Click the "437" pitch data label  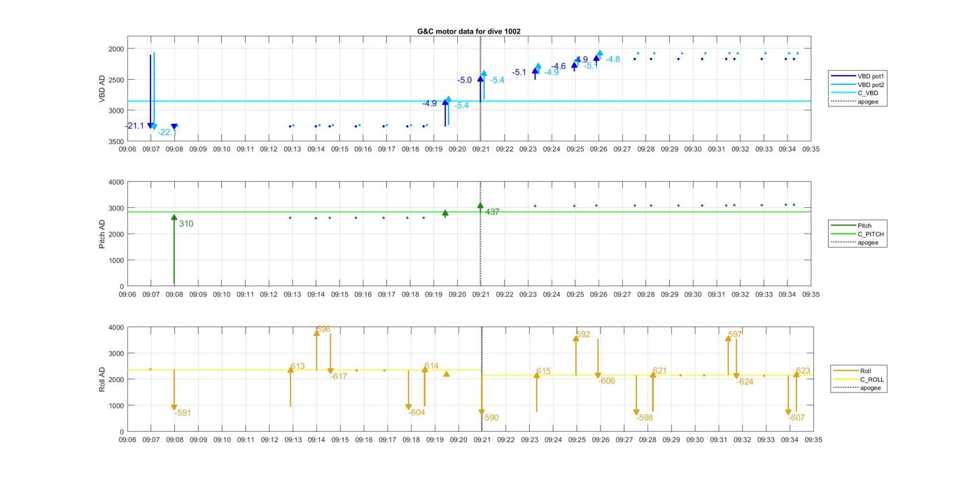tap(492, 212)
